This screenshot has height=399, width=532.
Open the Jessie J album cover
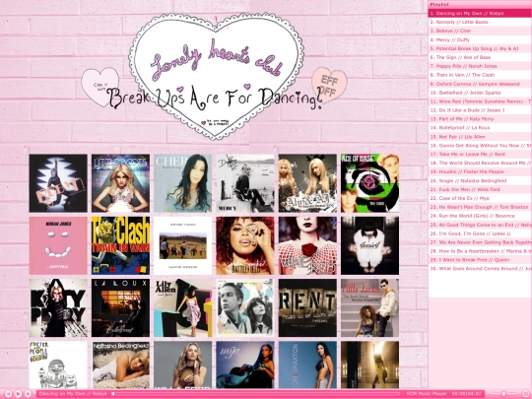coord(370,245)
